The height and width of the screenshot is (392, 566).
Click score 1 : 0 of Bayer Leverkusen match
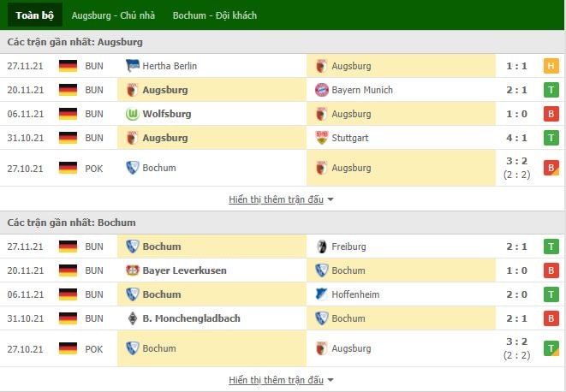pyautogui.click(x=516, y=270)
